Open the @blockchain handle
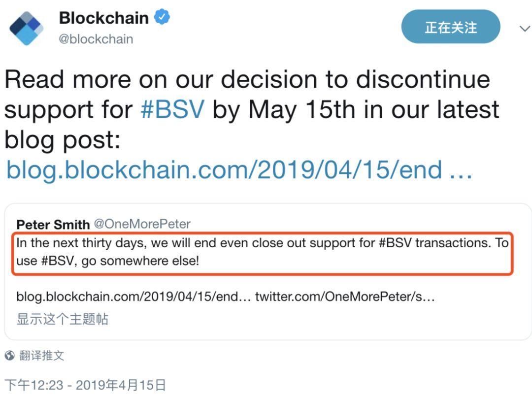Viewport: 532px width, 399px height. click(x=96, y=39)
